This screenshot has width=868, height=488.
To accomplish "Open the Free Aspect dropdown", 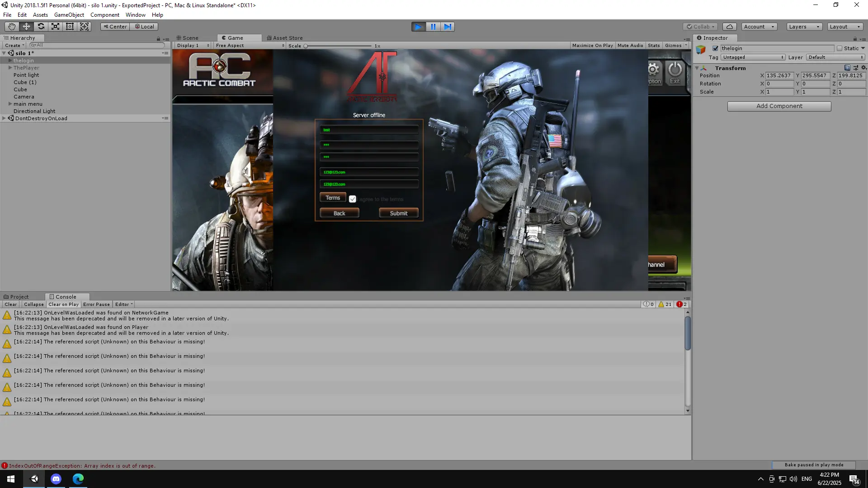I will pos(250,46).
